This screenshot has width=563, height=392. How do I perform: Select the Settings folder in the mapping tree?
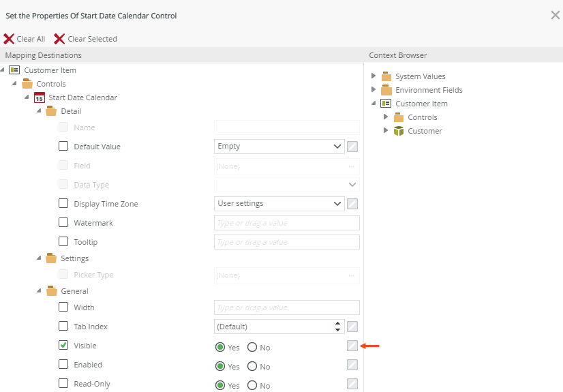[74, 258]
